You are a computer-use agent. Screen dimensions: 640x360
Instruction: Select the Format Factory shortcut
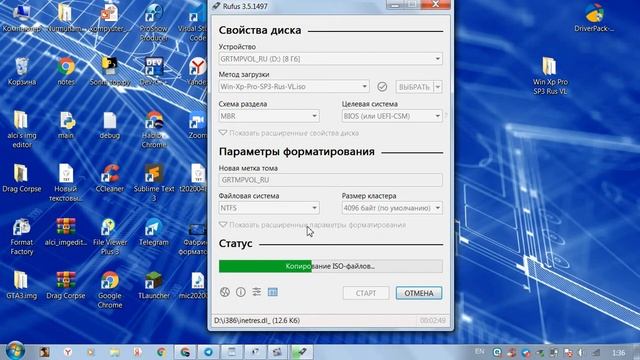click(22, 237)
